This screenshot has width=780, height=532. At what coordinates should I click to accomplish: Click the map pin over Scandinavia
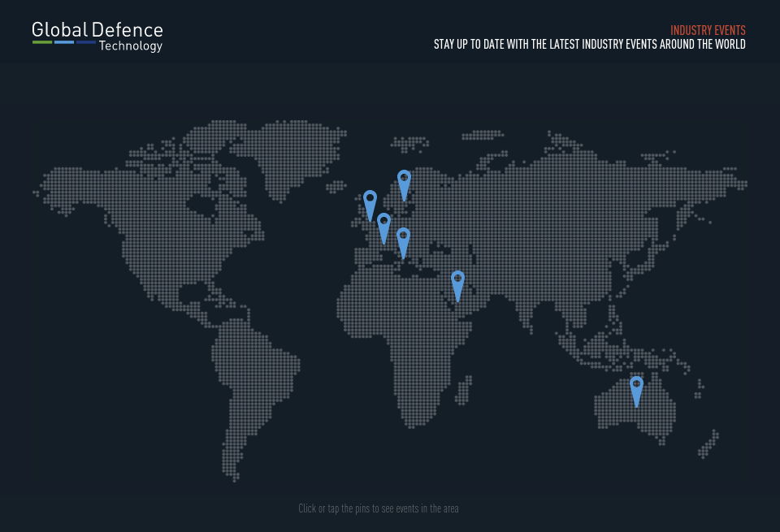click(x=404, y=181)
